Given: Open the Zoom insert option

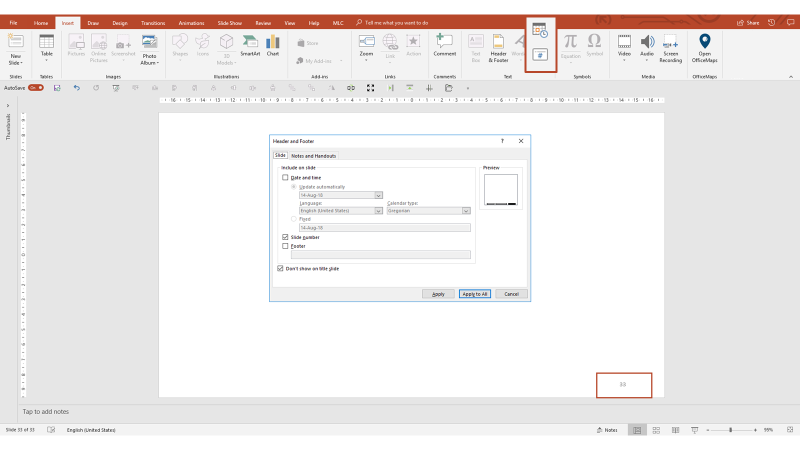Looking at the screenshot, I should 366,47.
